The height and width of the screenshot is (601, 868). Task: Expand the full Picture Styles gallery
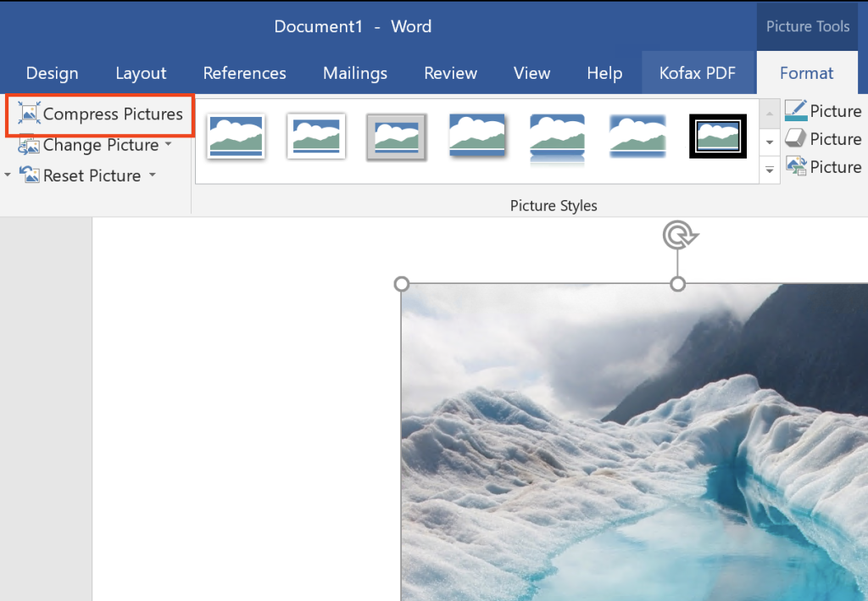(x=770, y=170)
